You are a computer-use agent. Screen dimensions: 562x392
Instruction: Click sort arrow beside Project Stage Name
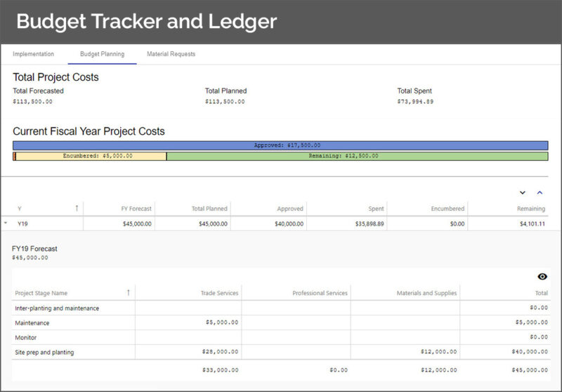point(128,293)
